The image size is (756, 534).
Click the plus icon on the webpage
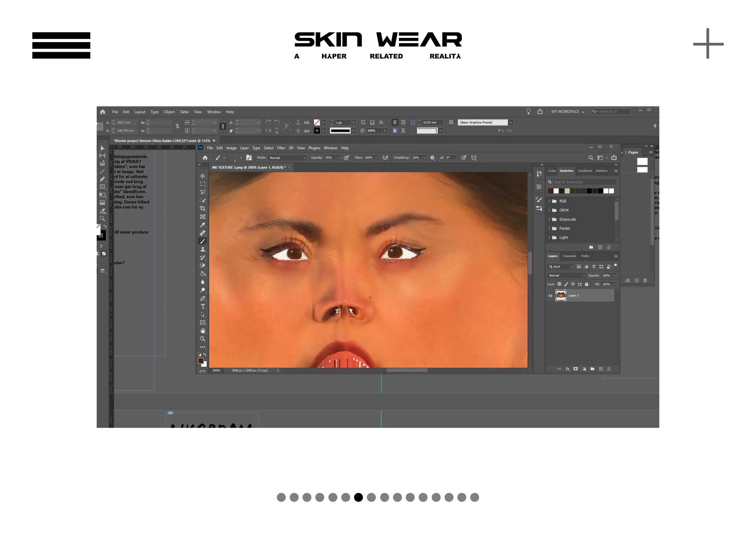[708, 44]
